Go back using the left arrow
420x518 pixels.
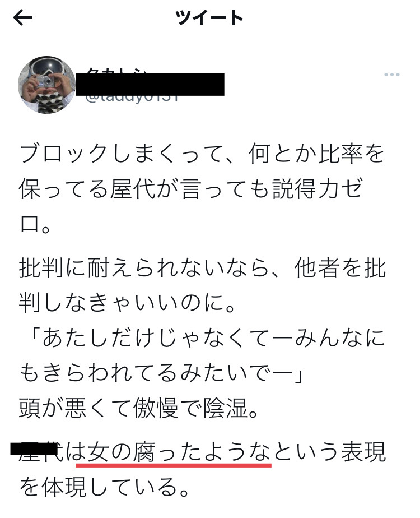tap(23, 18)
